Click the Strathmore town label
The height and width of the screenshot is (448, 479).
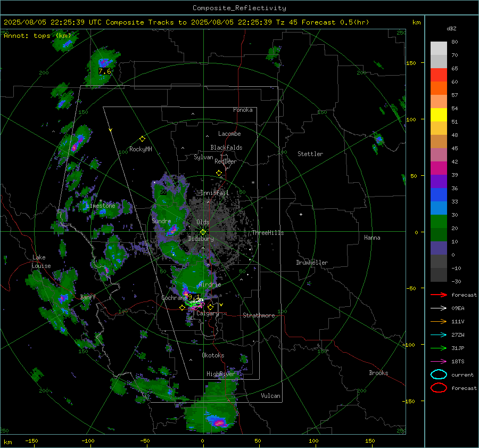coord(259,315)
